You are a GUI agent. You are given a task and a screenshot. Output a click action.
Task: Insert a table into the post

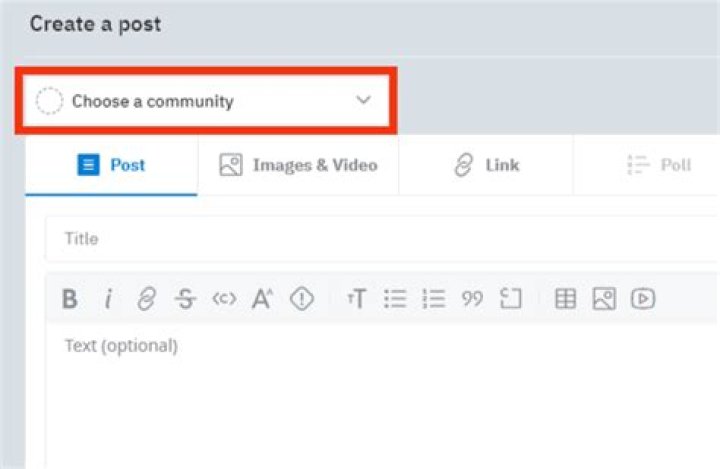click(566, 298)
